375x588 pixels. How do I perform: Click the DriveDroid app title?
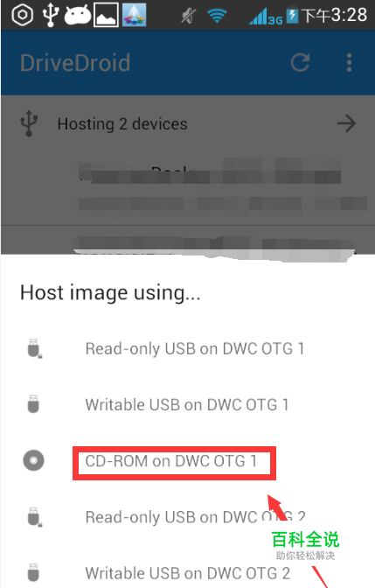coord(75,63)
